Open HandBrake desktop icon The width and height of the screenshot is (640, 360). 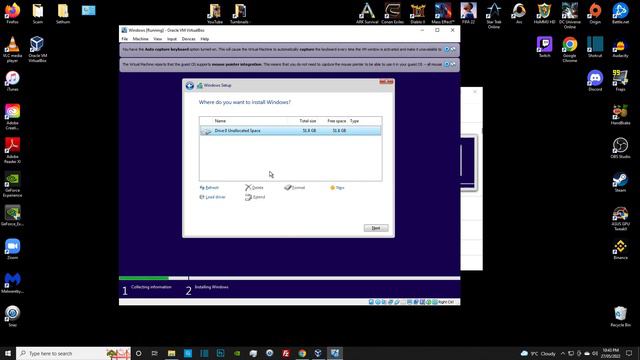620,114
